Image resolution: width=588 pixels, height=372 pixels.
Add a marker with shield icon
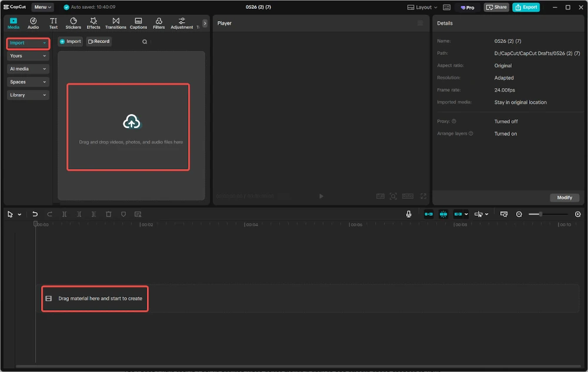[123, 215]
